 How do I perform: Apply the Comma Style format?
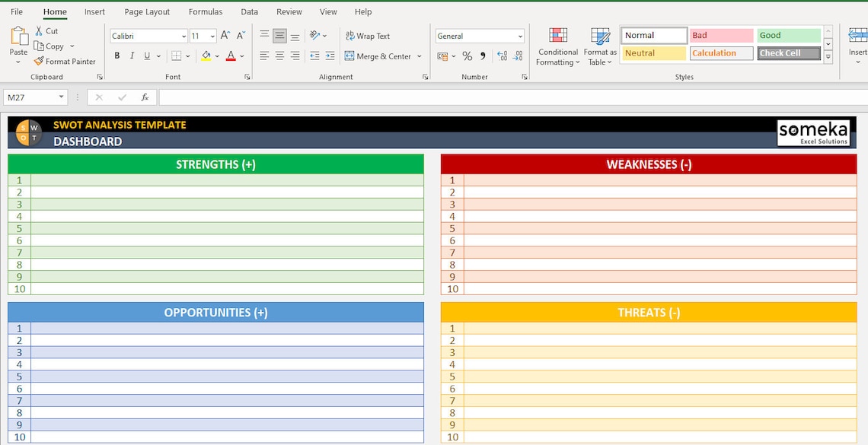482,56
